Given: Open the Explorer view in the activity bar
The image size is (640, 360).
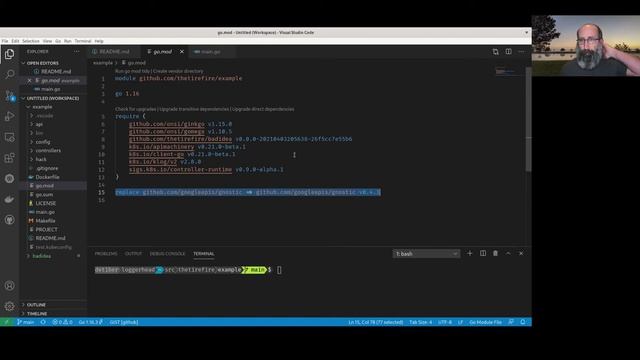Looking at the screenshot, I should pos(9,54).
